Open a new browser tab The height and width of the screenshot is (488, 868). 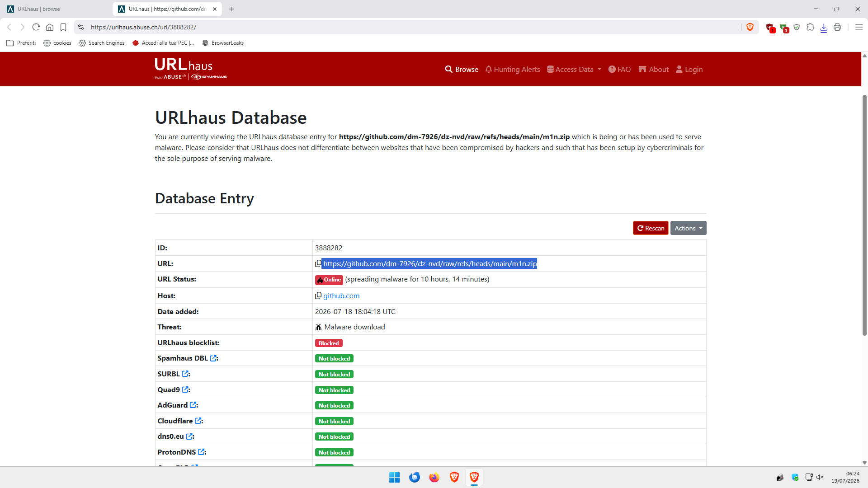click(231, 9)
